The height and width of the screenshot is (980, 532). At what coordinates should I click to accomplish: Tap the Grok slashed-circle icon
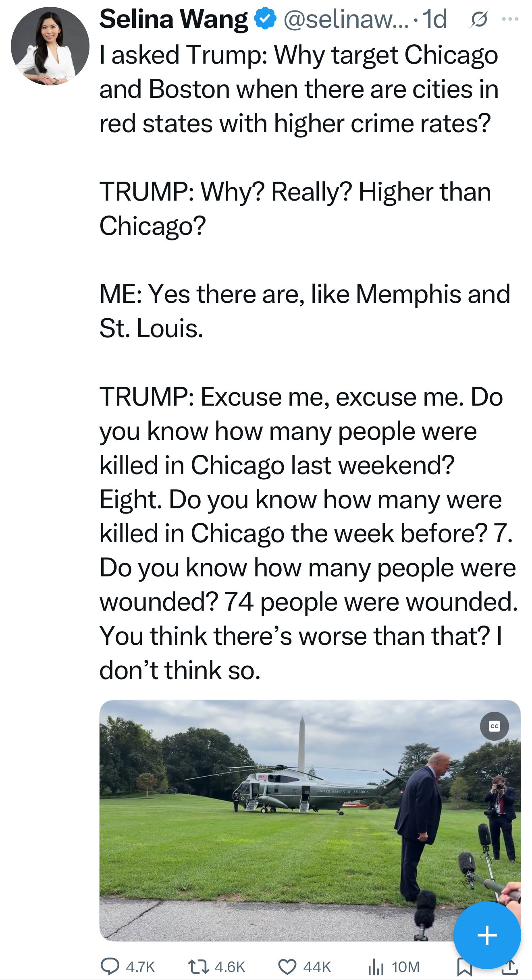(x=479, y=19)
